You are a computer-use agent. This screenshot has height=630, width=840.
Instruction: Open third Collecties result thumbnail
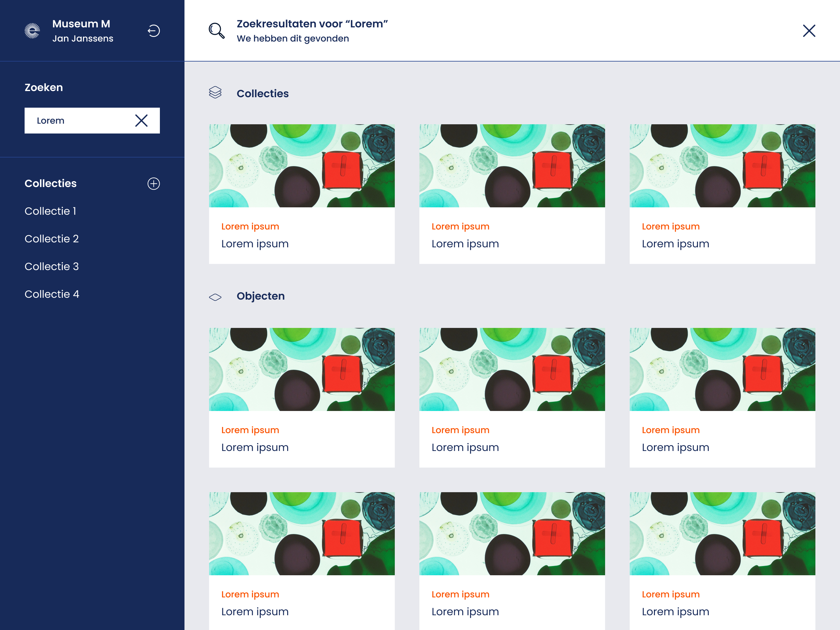tap(722, 166)
